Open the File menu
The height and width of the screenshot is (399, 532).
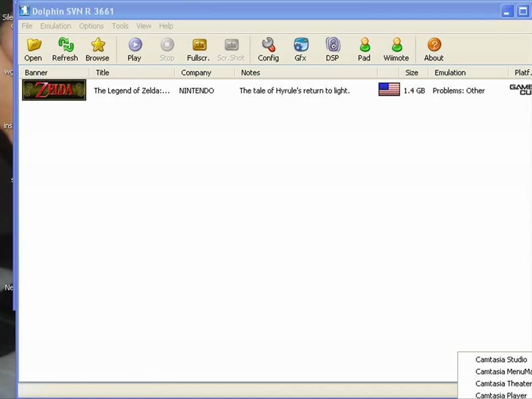(x=27, y=26)
